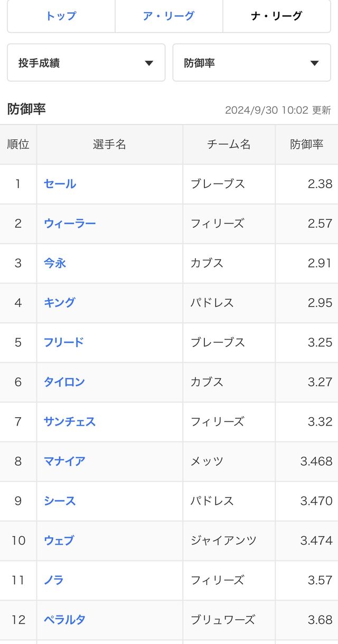Click the arrow icon in 防御率 selector
The width and height of the screenshot is (338, 644).
[315, 63]
